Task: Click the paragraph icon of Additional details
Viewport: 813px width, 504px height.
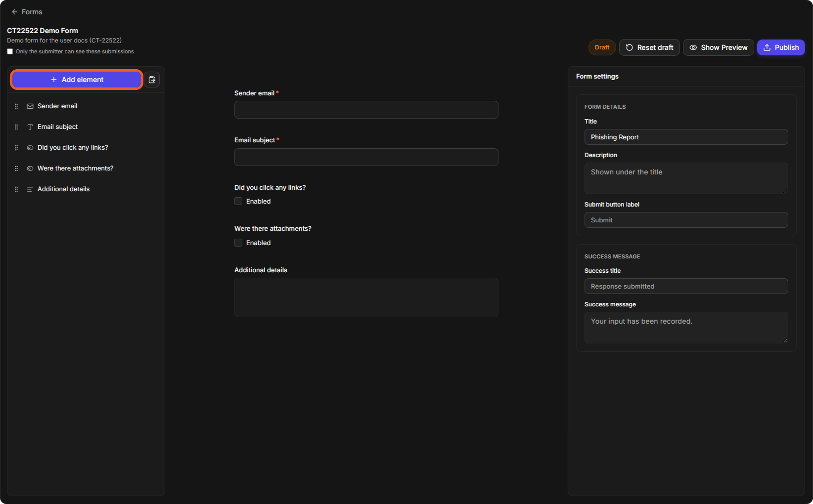Action: (30, 189)
